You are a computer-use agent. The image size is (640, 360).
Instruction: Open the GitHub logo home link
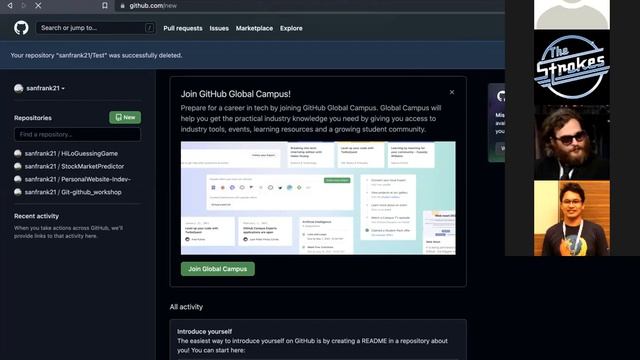click(x=21, y=28)
